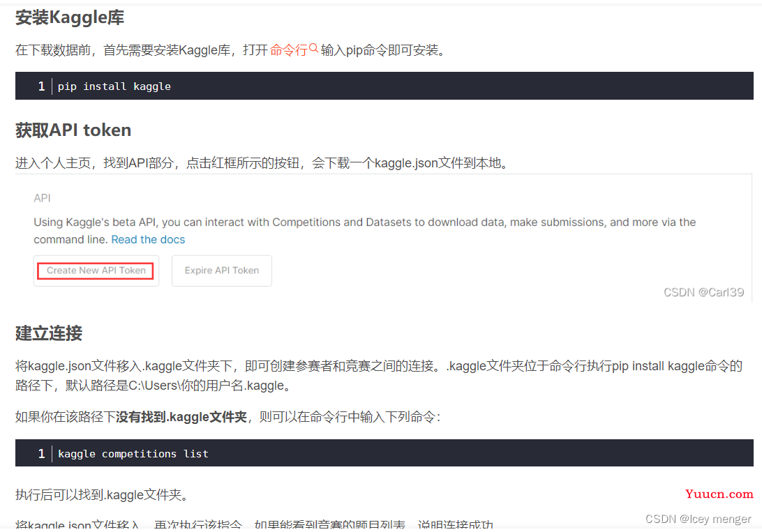This screenshot has width=762, height=532.
Task: Click the search icon after 命令行
Action: click(x=313, y=47)
